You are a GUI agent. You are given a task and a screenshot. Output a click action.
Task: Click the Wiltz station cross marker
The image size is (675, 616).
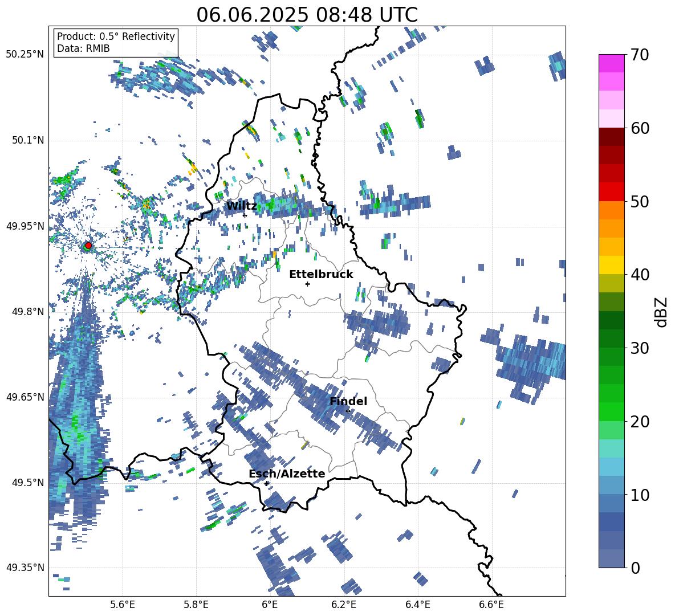[x=245, y=215]
